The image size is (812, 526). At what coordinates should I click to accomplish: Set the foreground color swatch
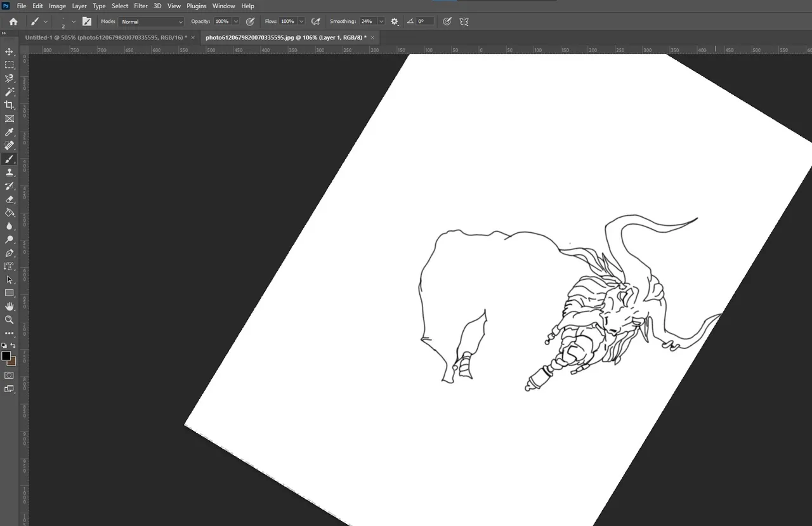pyautogui.click(x=6, y=356)
